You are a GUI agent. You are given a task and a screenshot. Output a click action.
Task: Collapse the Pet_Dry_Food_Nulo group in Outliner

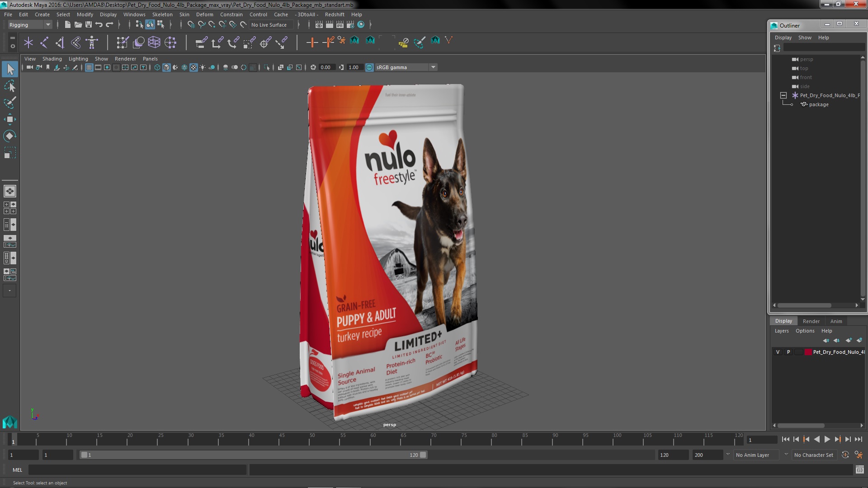(783, 95)
